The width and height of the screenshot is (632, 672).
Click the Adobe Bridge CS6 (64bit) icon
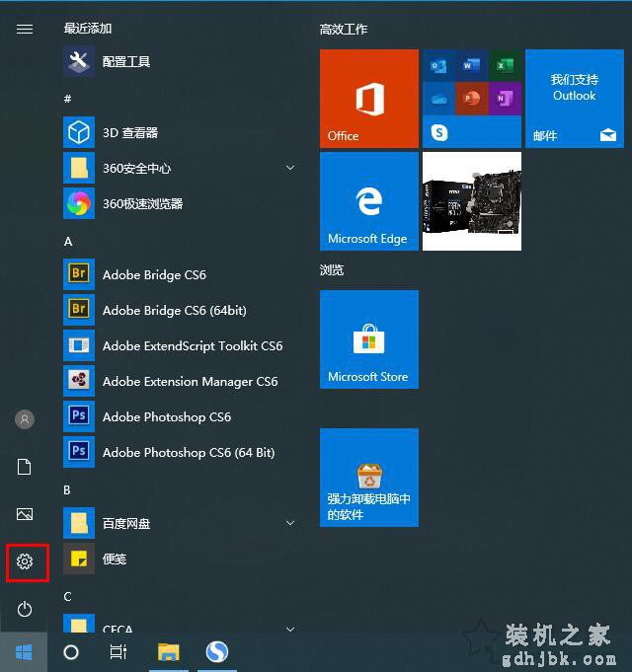click(79, 310)
